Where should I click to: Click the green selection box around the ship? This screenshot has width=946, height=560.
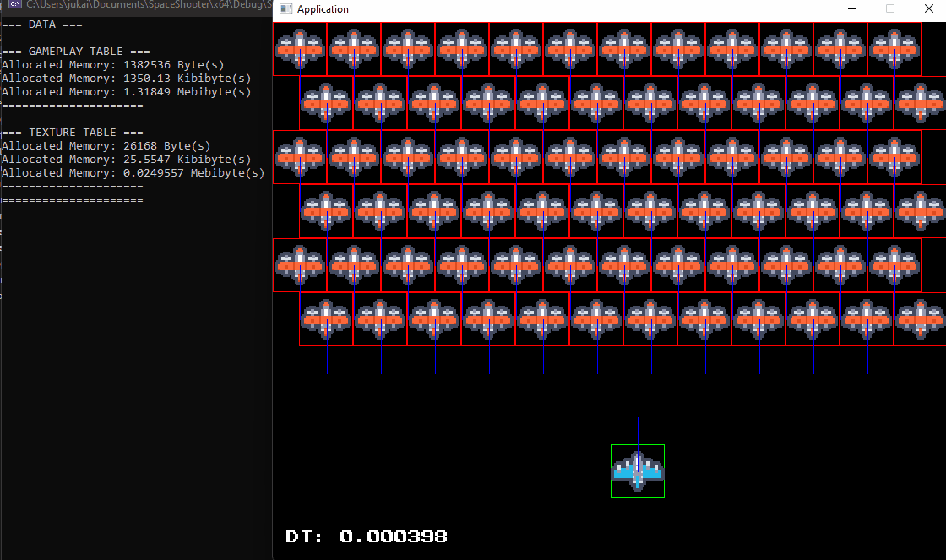[x=612, y=470]
